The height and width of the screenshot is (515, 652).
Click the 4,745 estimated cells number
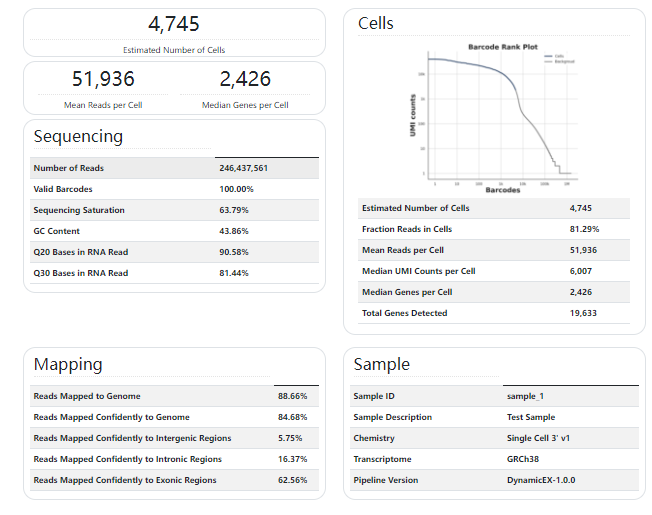(x=174, y=24)
